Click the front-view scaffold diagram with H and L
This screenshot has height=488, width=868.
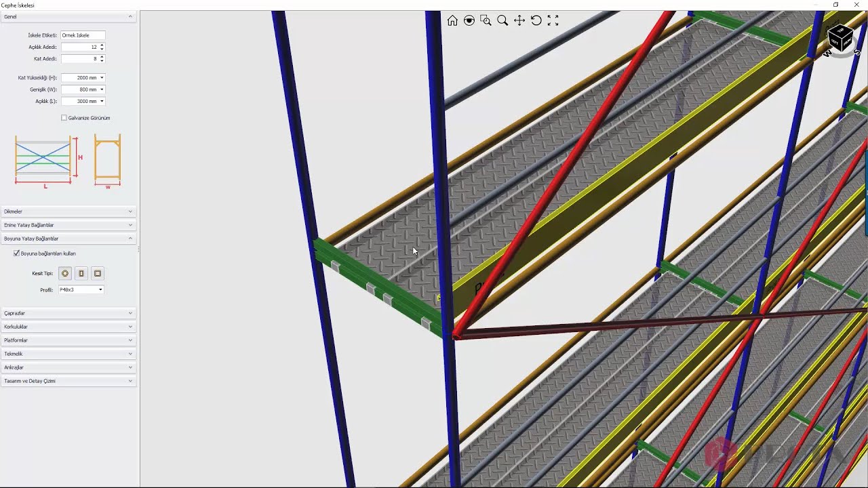(x=48, y=161)
